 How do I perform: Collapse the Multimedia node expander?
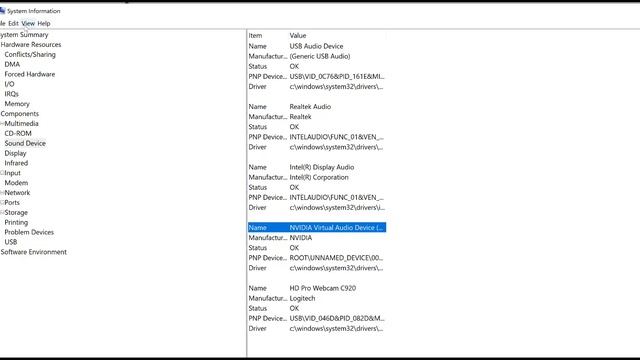(x=2, y=123)
